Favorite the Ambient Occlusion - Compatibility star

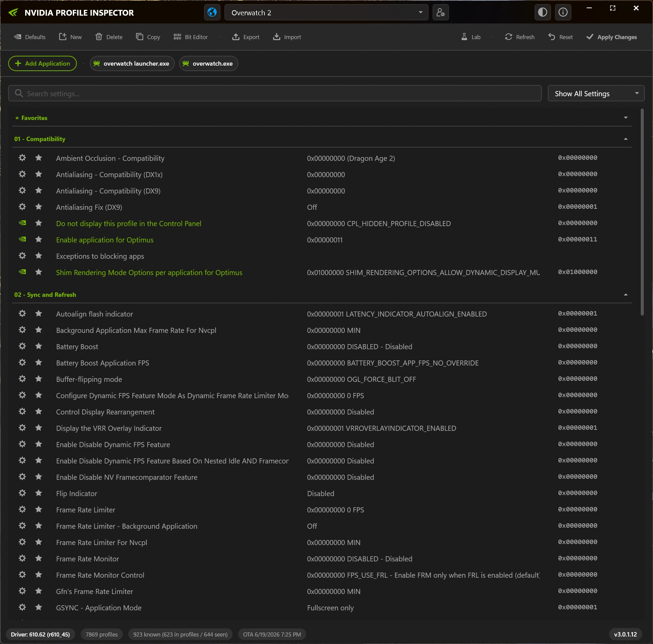39,158
